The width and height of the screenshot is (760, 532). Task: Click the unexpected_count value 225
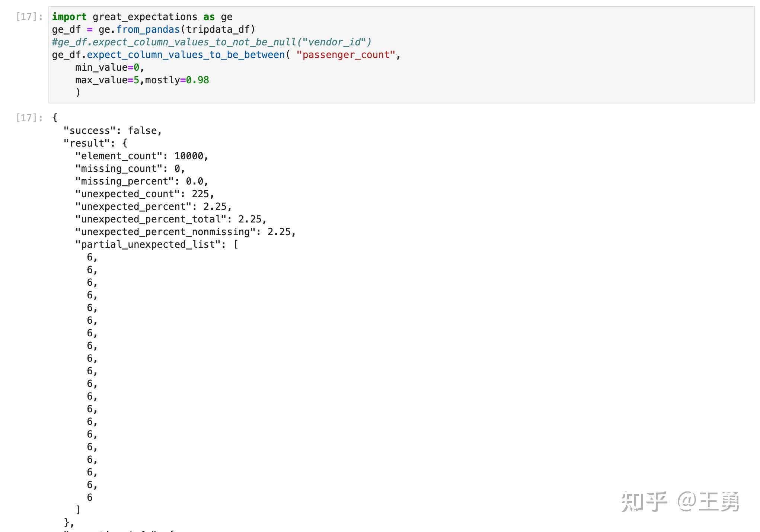point(200,194)
